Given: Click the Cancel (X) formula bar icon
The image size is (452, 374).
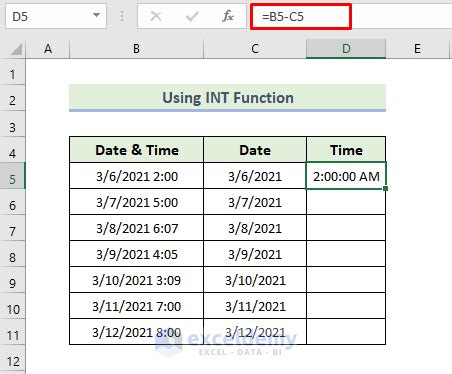Looking at the screenshot, I should (x=156, y=16).
